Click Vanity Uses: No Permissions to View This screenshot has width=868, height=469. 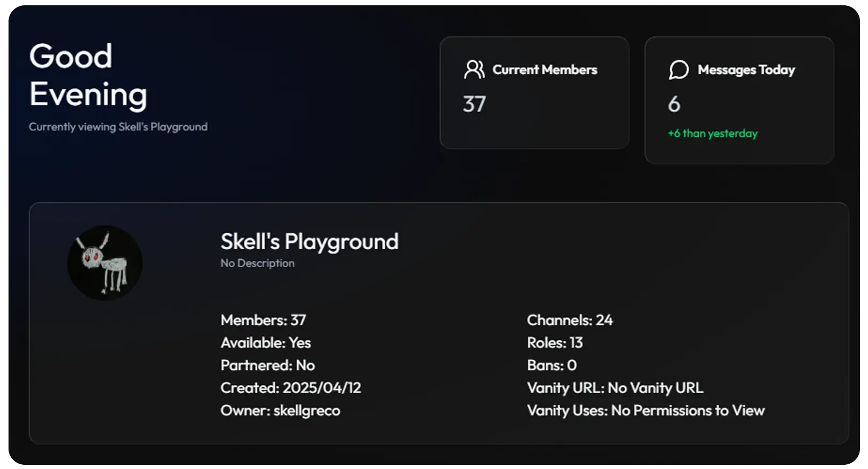(x=646, y=411)
